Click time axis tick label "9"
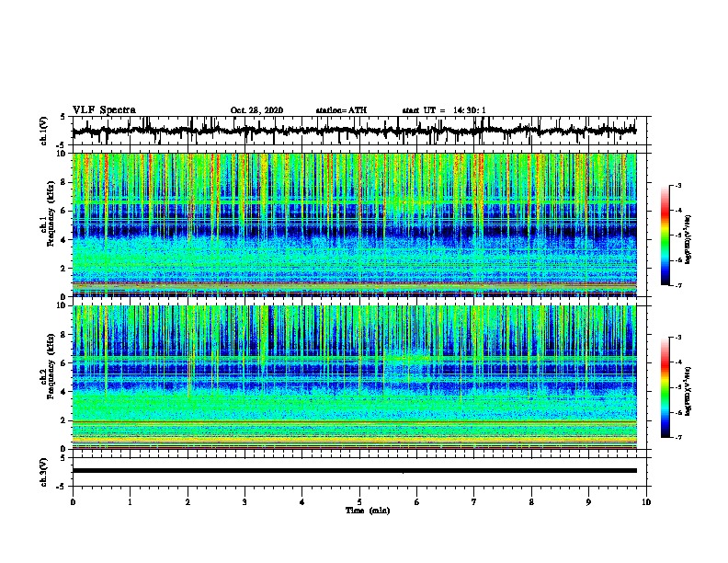 point(588,502)
